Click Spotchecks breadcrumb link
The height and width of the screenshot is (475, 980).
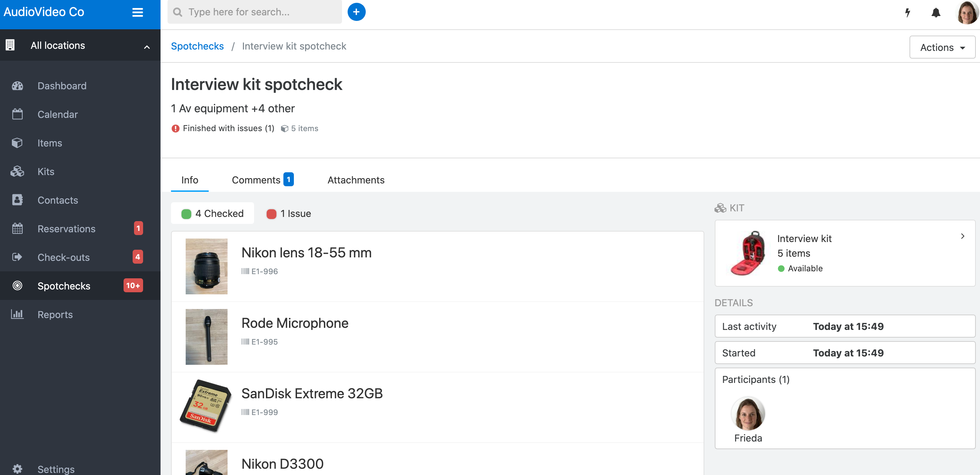pyautogui.click(x=198, y=46)
